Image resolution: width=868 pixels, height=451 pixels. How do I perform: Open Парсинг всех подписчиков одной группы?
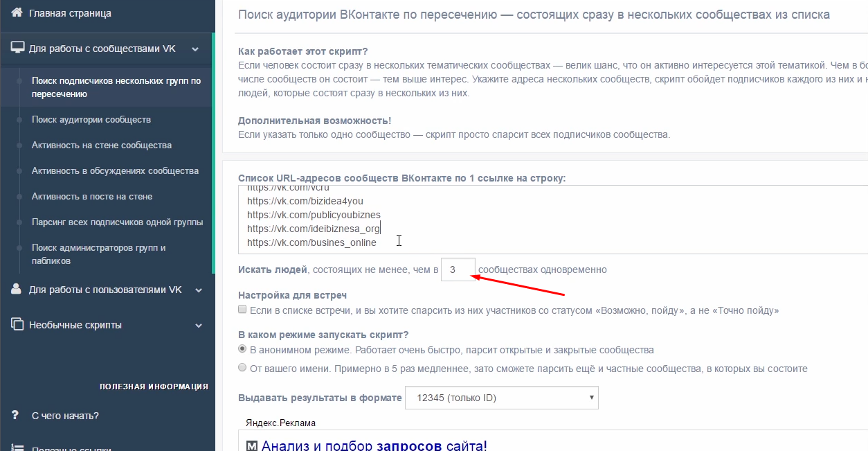point(117,222)
